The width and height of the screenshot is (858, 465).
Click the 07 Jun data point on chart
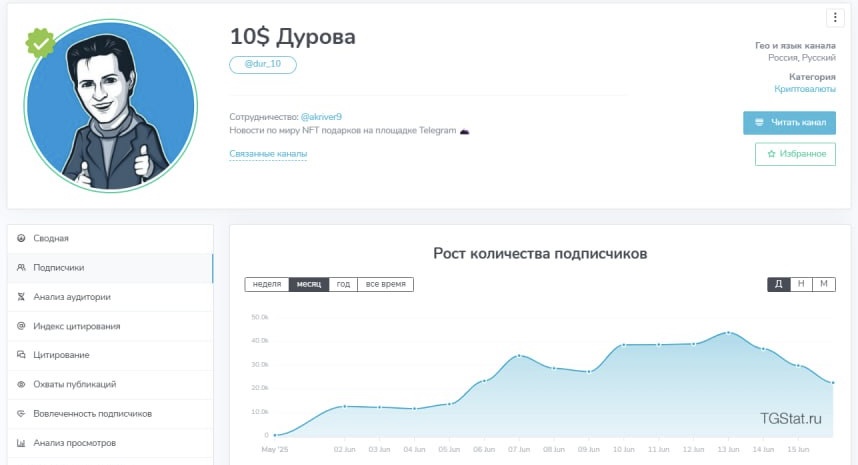pos(519,356)
